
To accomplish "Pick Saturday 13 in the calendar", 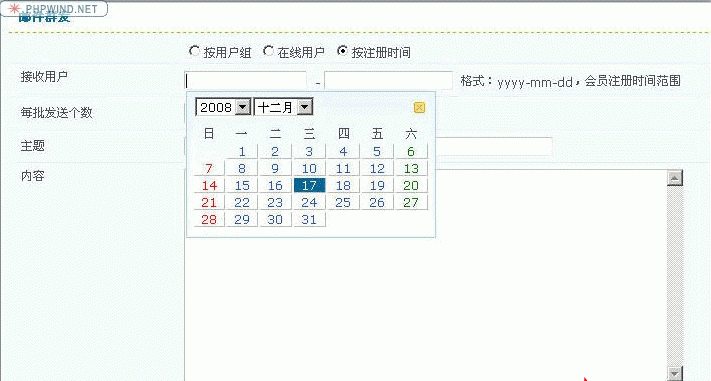I will click(411, 168).
